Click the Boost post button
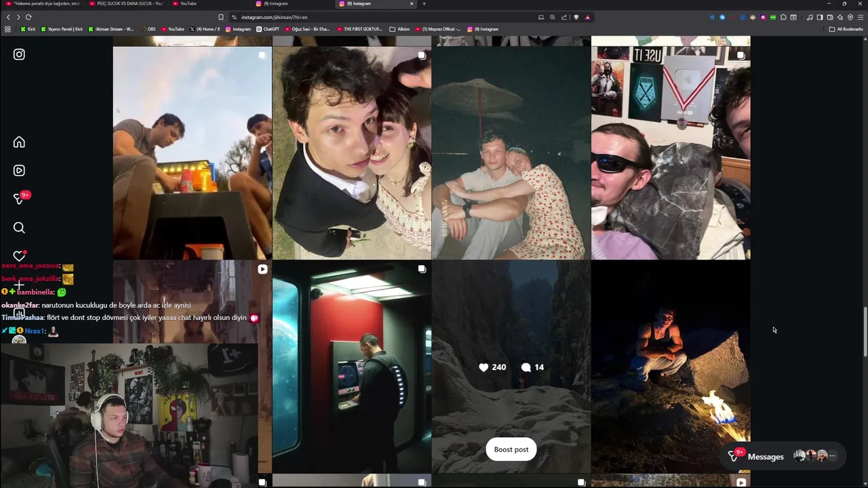Viewport: 868px width, 488px height. pyautogui.click(x=511, y=449)
